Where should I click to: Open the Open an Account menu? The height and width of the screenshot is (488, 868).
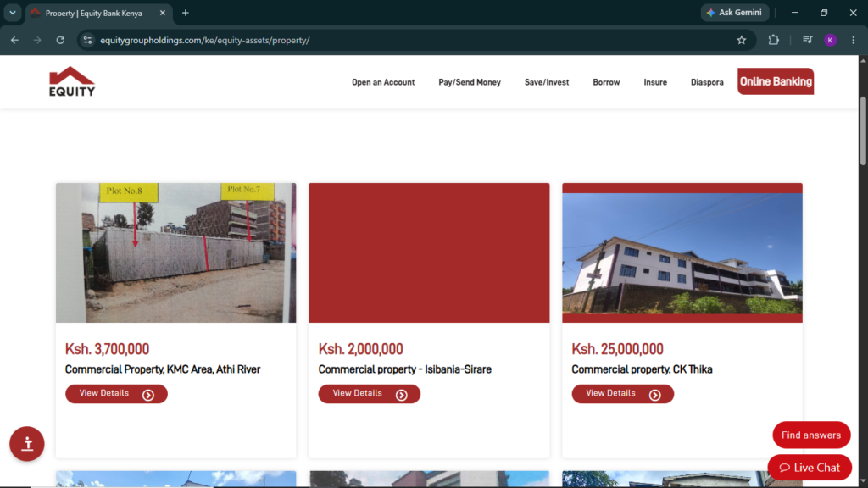(x=383, y=82)
